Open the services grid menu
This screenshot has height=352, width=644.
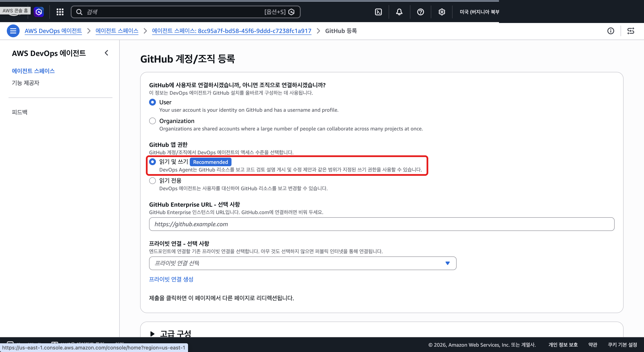click(x=60, y=12)
